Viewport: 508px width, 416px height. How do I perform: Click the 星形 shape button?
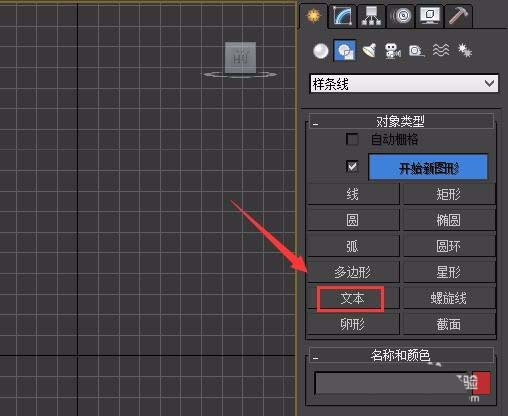(x=449, y=272)
